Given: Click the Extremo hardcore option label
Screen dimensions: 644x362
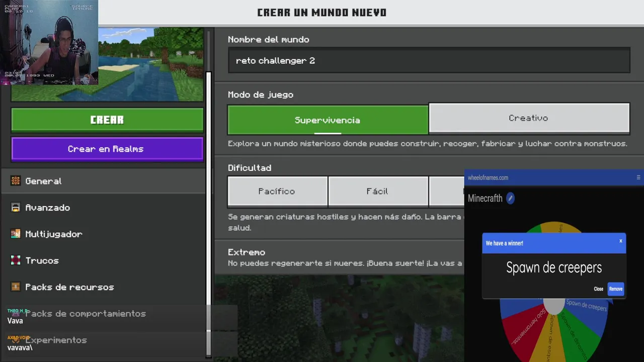Looking at the screenshot, I should pyautogui.click(x=247, y=252).
